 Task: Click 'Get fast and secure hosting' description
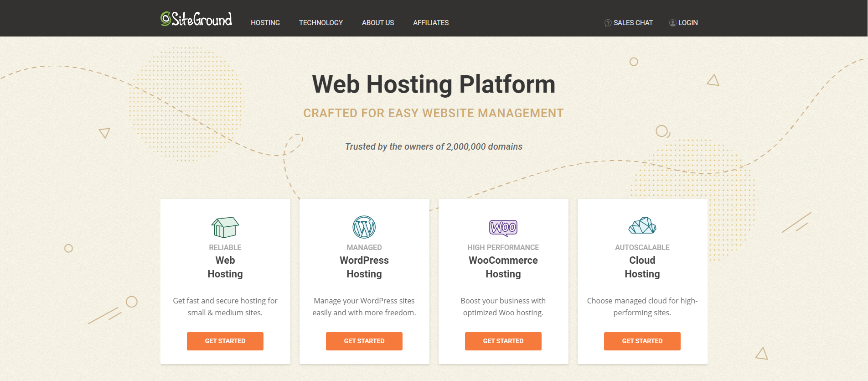tap(225, 307)
